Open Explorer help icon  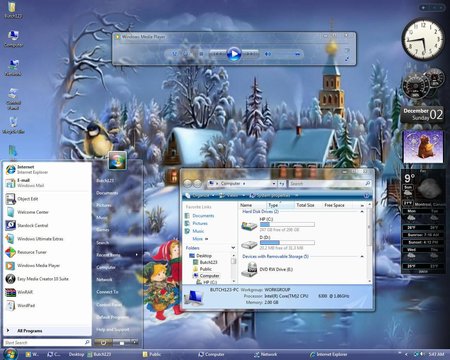coord(366,196)
